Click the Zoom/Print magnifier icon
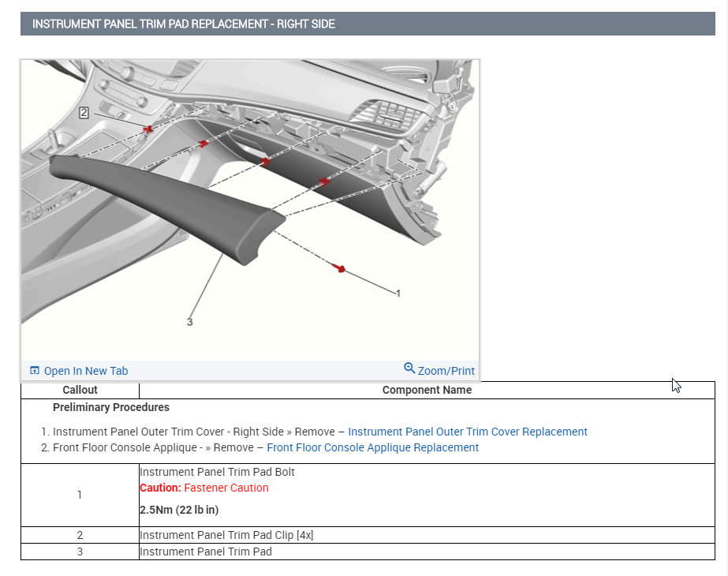Viewport: 728px width, 576px height. 409,368
